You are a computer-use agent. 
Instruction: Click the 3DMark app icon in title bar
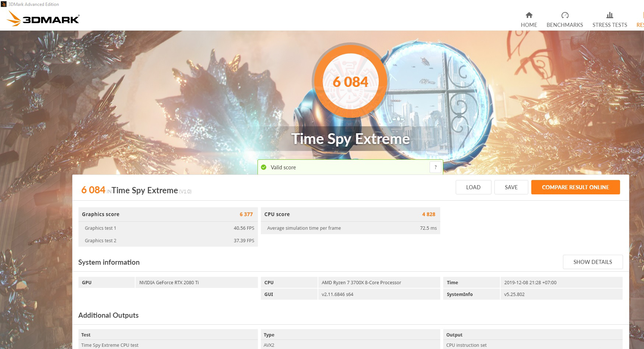(x=3, y=4)
